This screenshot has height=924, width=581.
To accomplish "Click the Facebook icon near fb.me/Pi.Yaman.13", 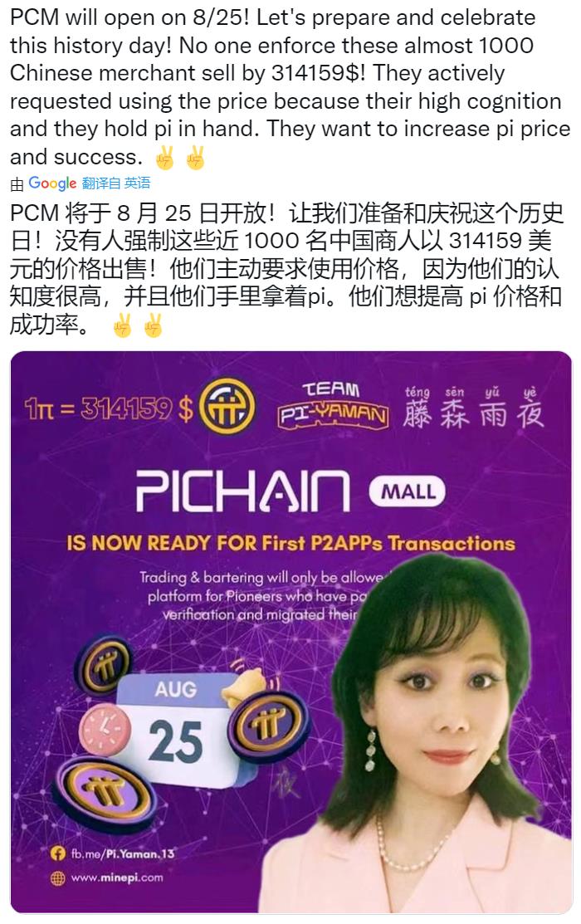I will pyautogui.click(x=58, y=853).
